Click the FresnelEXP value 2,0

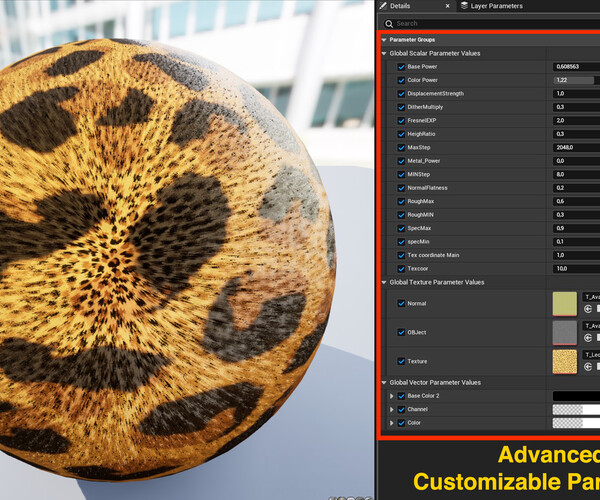tap(576, 121)
